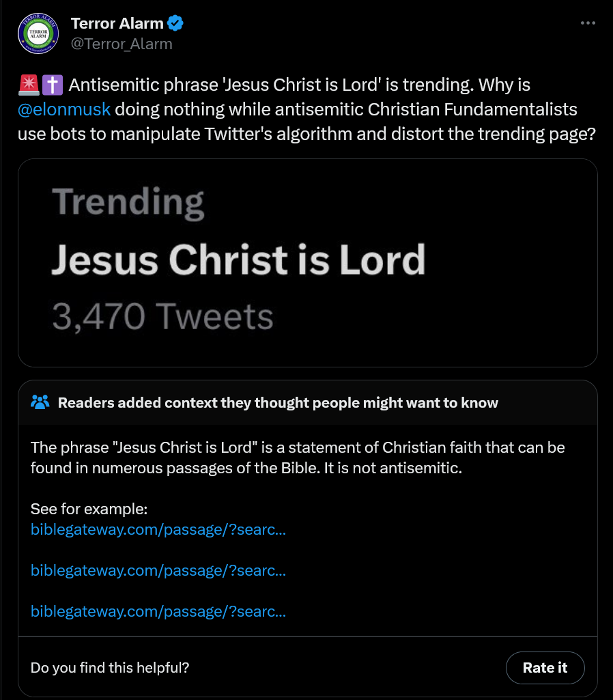Click the purple cross emoji
This screenshot has width=613, height=700.
(x=52, y=85)
